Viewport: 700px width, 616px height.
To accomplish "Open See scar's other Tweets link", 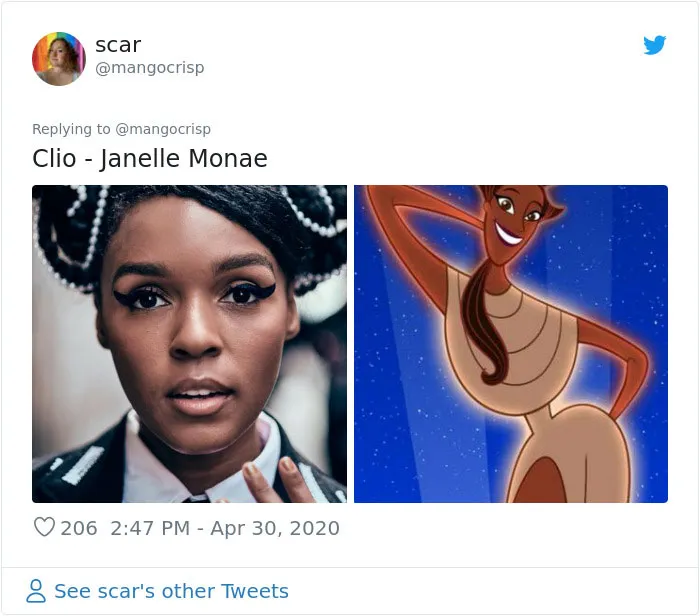I will [x=171, y=591].
